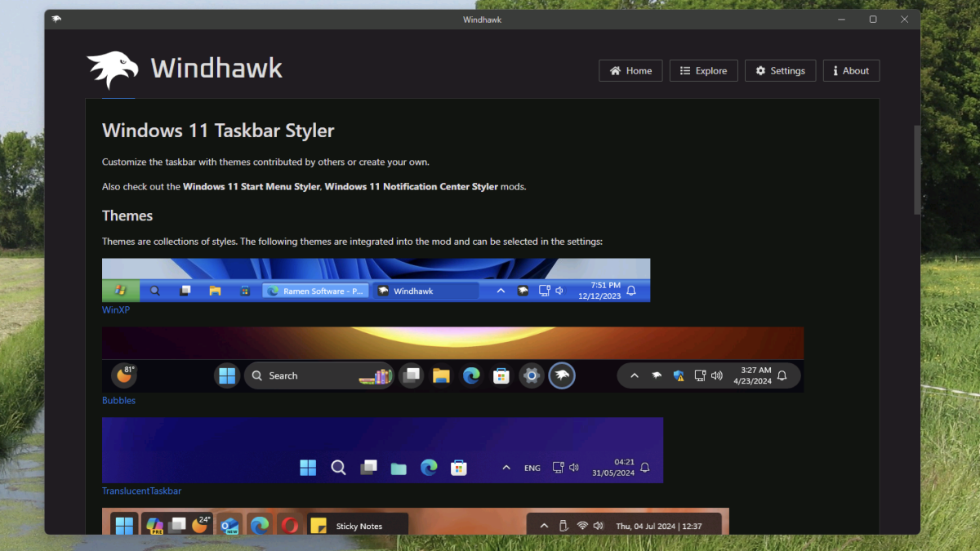This screenshot has width=980, height=551.
Task: Open the Bubbles theme link
Action: point(118,401)
